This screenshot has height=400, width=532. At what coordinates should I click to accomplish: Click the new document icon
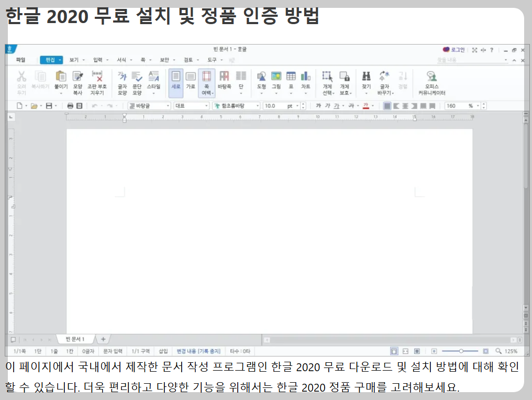click(19, 106)
